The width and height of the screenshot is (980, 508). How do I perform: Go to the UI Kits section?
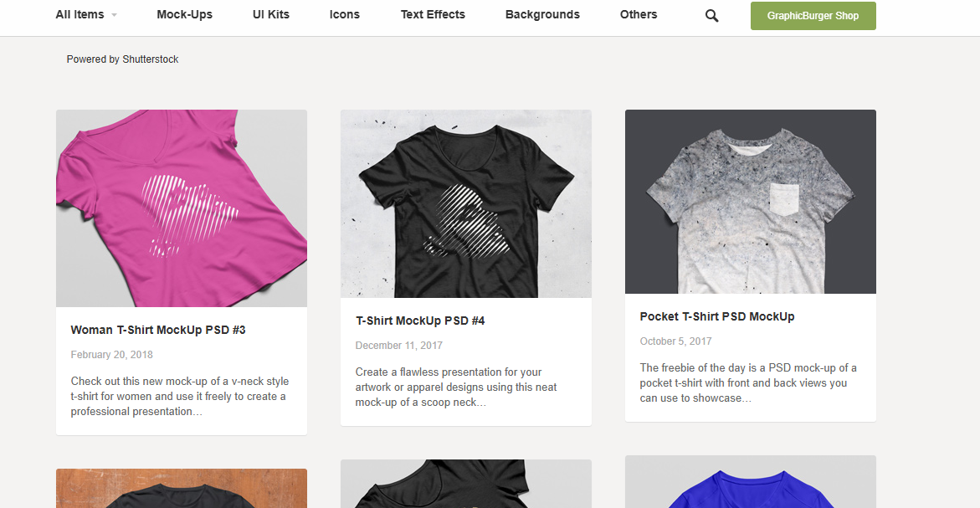[270, 14]
